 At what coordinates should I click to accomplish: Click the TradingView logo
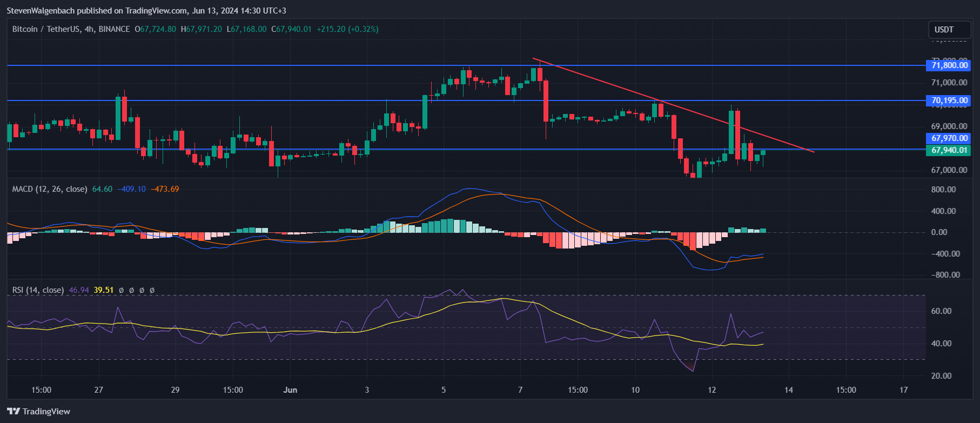click(39, 412)
